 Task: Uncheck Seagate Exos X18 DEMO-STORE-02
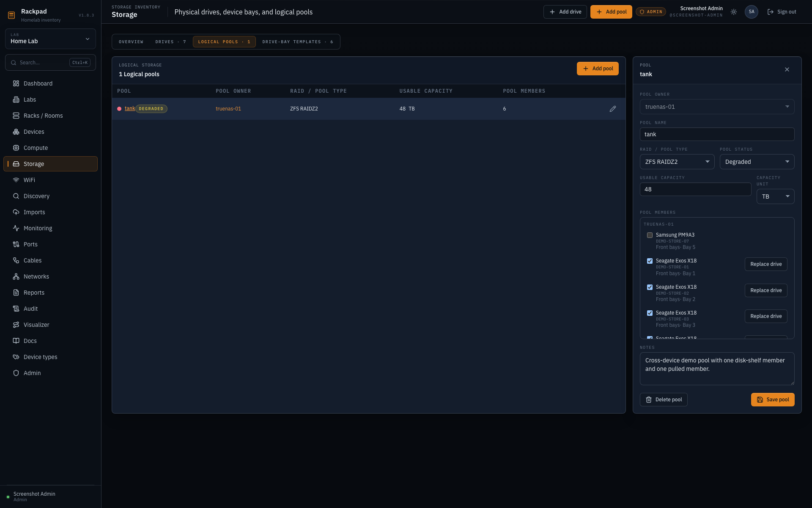(x=650, y=287)
